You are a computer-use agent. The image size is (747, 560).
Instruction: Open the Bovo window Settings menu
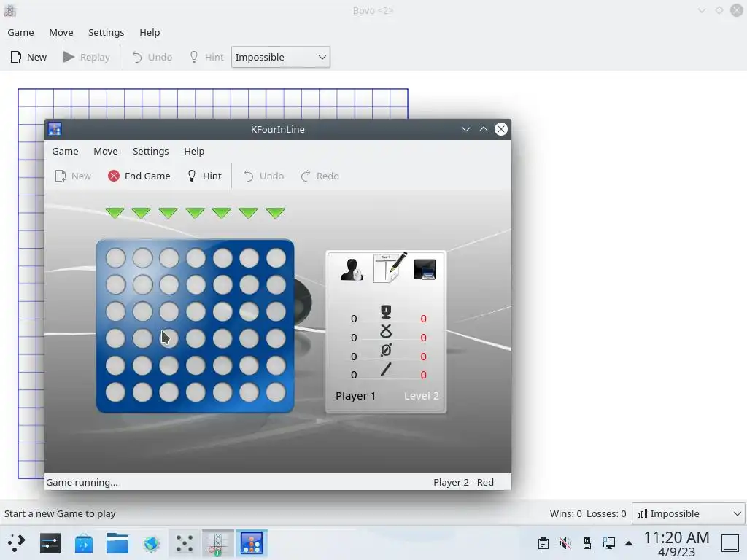point(106,32)
